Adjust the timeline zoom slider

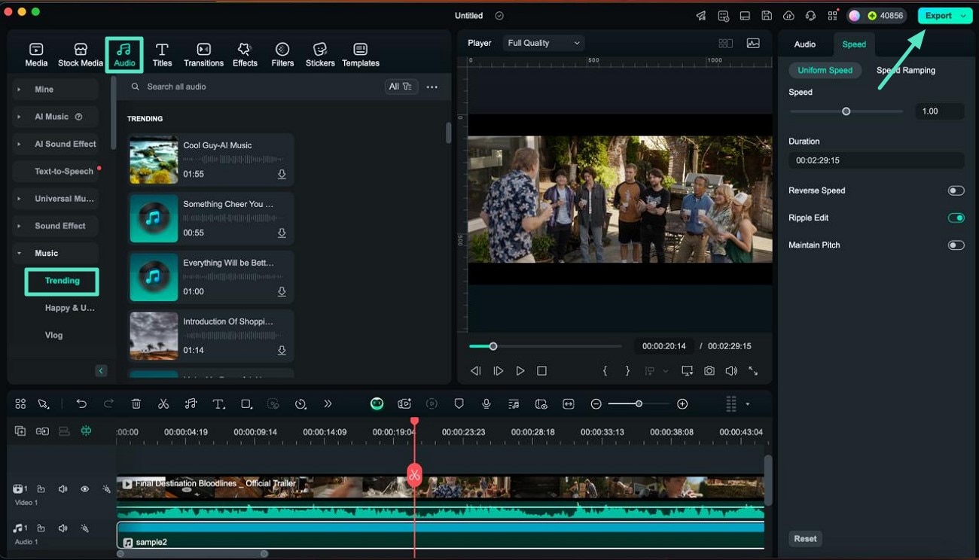639,404
